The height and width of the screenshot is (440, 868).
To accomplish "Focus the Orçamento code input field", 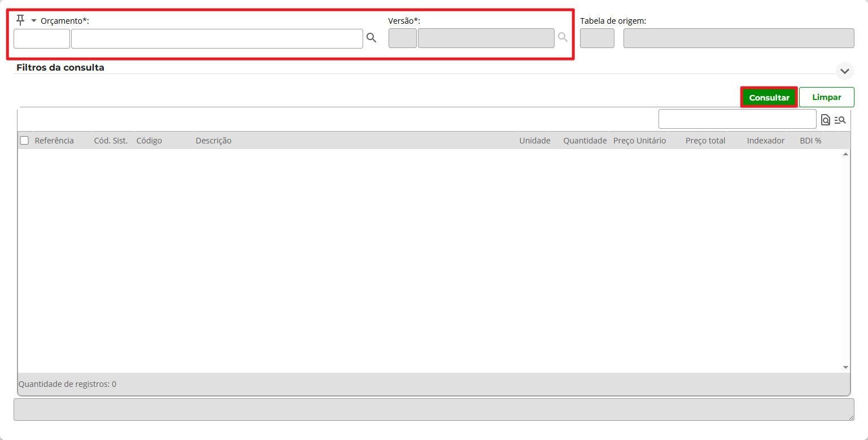I will (x=42, y=38).
